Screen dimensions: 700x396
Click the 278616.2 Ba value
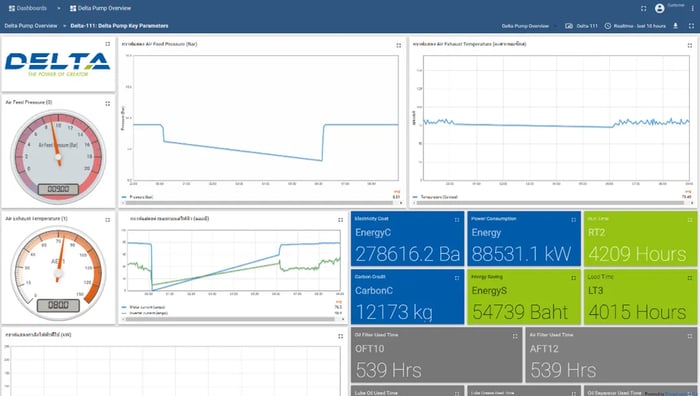[x=408, y=254]
